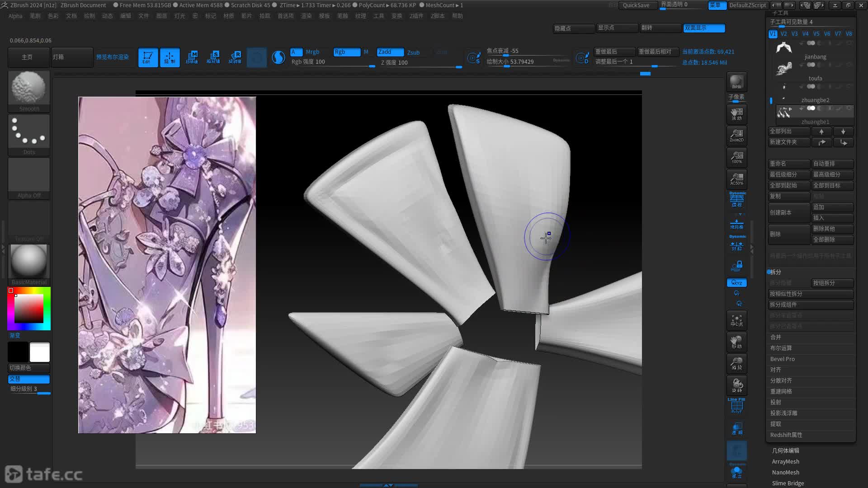
Task: Click 预览布尔渲染 button
Action: click(x=113, y=57)
